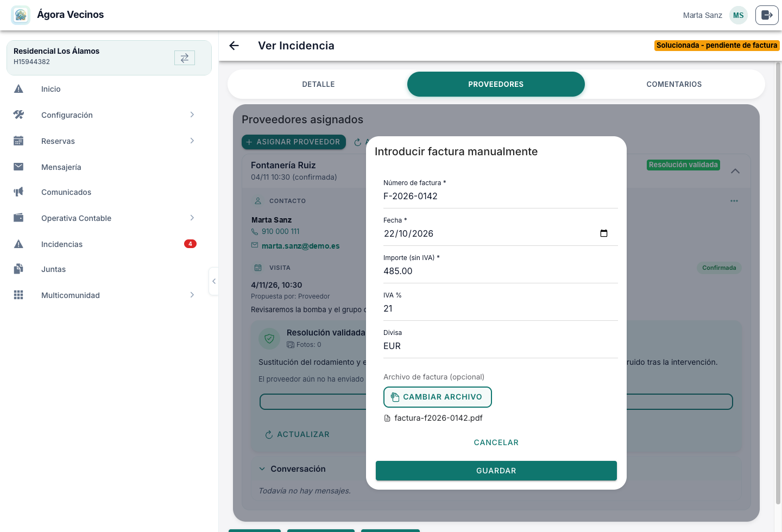Click the Multicomunidad grid icon
This screenshot has width=782, height=532.
coord(18,295)
